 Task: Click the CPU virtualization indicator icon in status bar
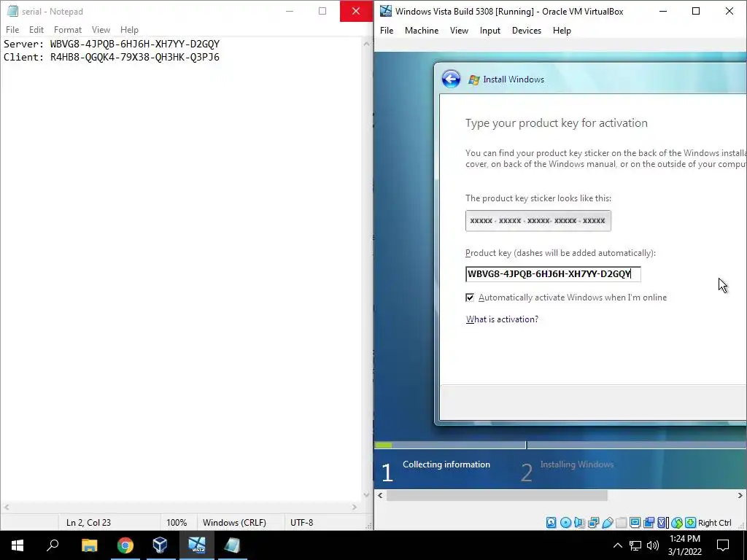coord(663,522)
